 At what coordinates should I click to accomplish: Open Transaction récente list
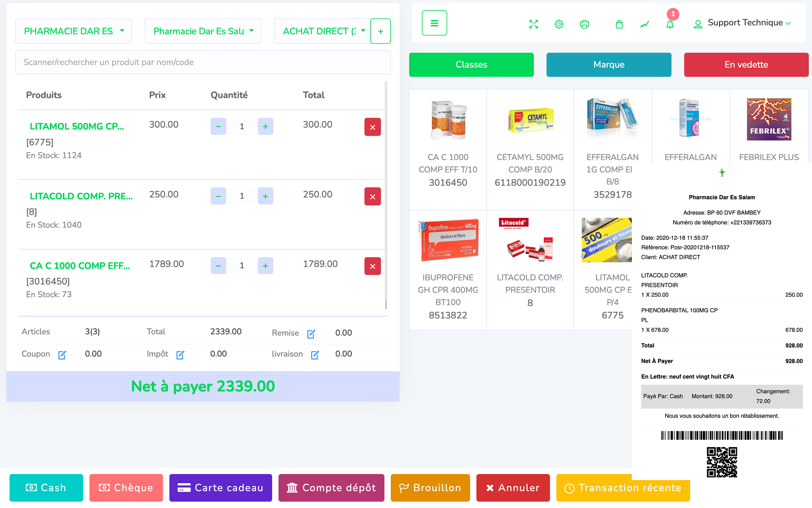click(x=623, y=487)
